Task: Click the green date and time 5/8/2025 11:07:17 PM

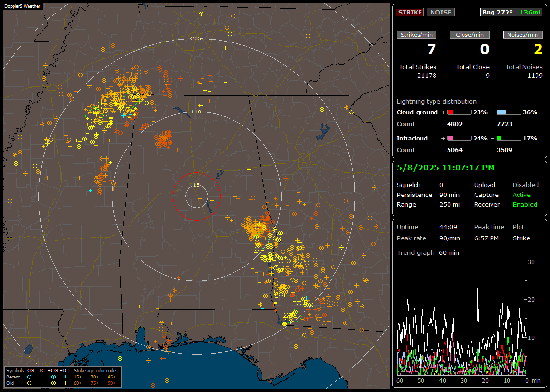Action: click(x=446, y=168)
